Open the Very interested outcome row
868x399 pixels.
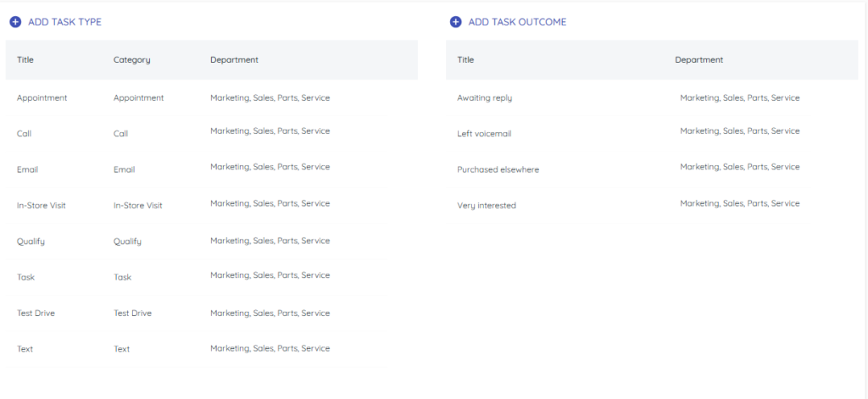pyautogui.click(x=487, y=206)
